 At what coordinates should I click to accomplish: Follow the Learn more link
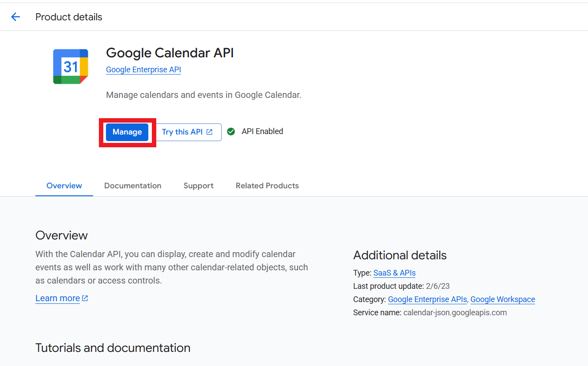click(x=62, y=298)
